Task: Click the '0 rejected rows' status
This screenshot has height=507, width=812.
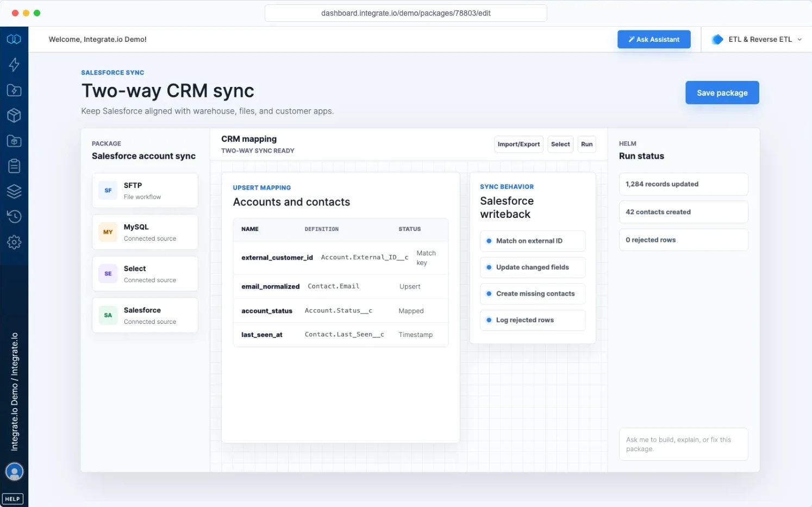Action: 683,240
